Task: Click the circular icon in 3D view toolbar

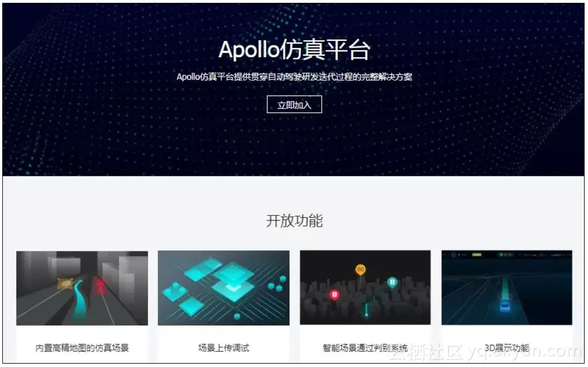Action: [x=453, y=254]
